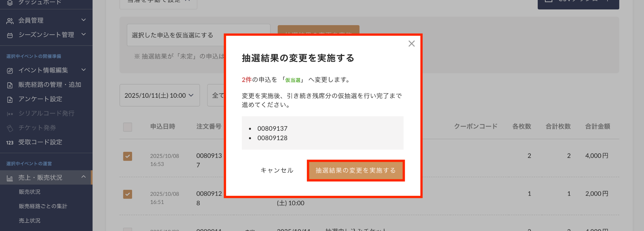Collapse the 売上・販売状況 section chevron

tap(84, 177)
